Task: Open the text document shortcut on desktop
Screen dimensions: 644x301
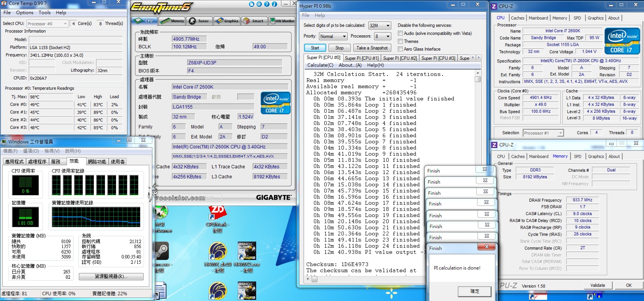Action: 160,291
